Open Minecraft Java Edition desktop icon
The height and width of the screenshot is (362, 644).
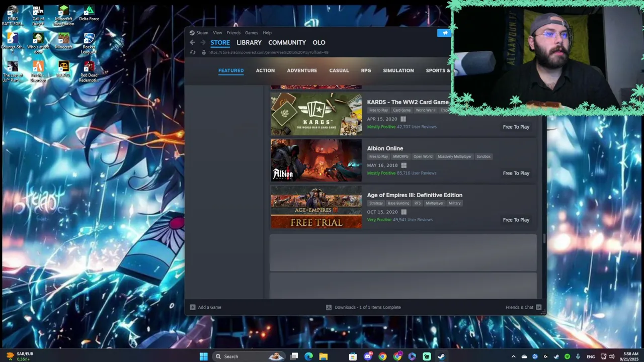(x=63, y=16)
